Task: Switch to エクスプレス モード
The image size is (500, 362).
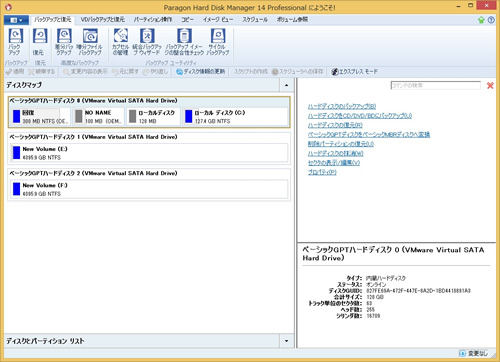Action: (x=355, y=72)
